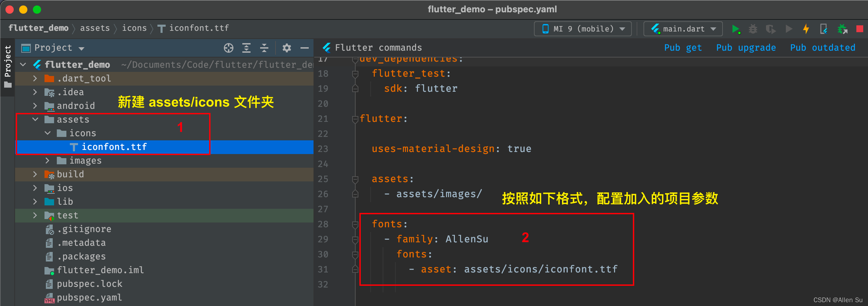The image size is (868, 306).
Task: Click flutter_demo in the breadcrumb bar
Action: click(x=39, y=28)
